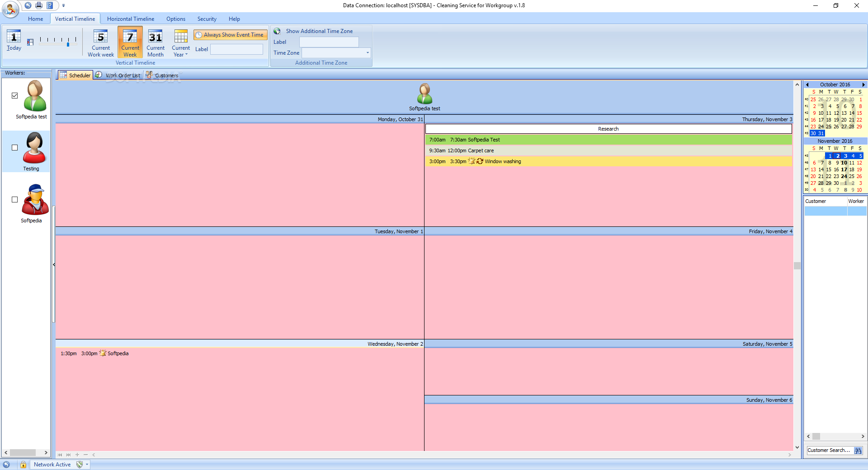Open the Security ribbon tab
The width and height of the screenshot is (868, 470).
tap(207, 19)
